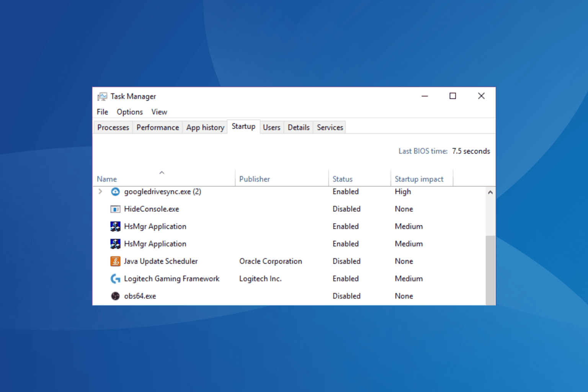Click Disabled status of obs64.exe
The image size is (588, 392).
(346, 296)
